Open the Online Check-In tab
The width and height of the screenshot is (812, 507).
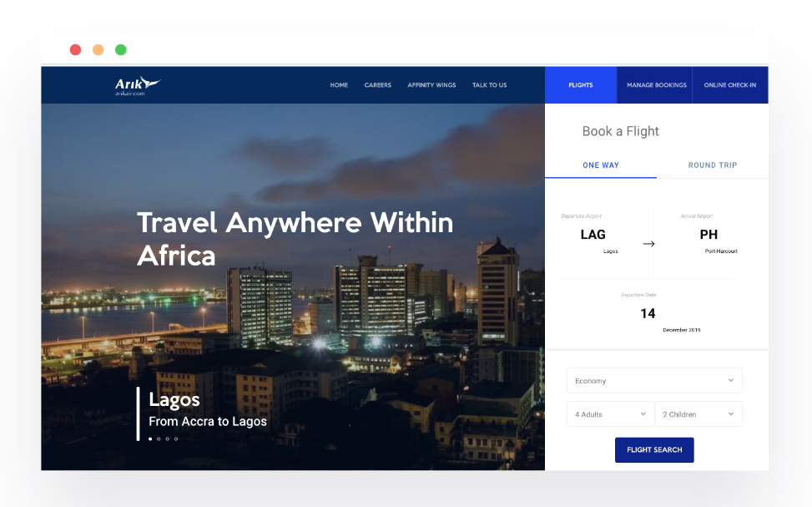click(x=730, y=85)
